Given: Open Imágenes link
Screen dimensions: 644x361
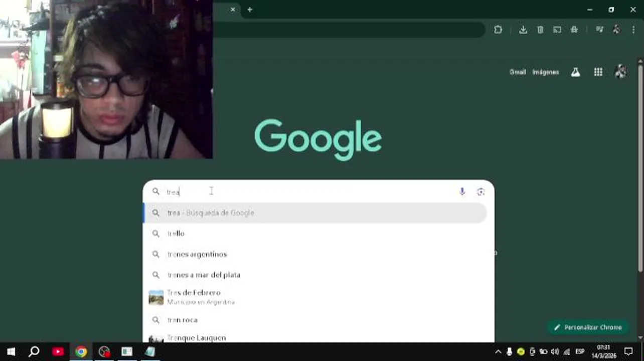Looking at the screenshot, I should [x=545, y=72].
